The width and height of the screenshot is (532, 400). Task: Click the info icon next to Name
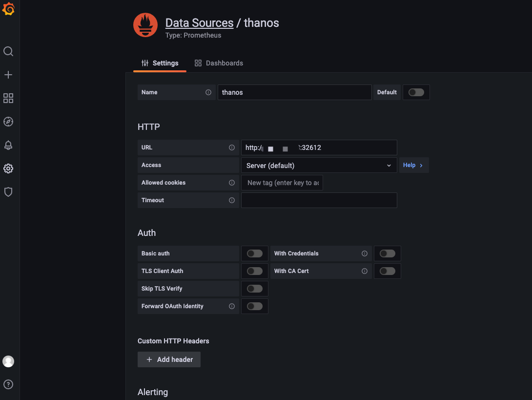click(208, 92)
